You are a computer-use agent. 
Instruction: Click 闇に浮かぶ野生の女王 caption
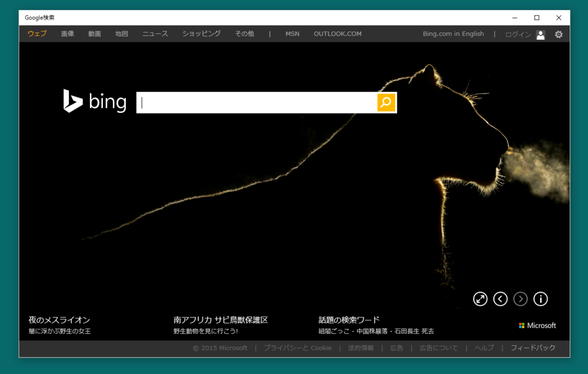click(60, 332)
